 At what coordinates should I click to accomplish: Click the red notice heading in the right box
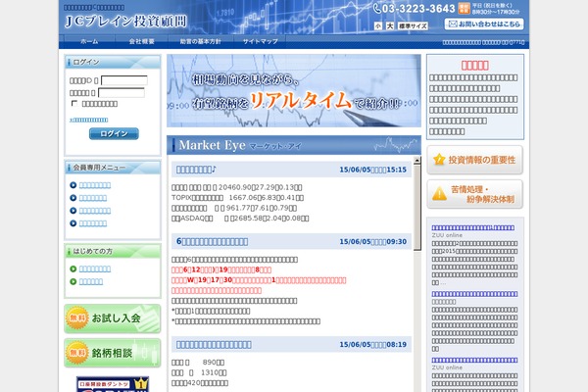click(474, 66)
